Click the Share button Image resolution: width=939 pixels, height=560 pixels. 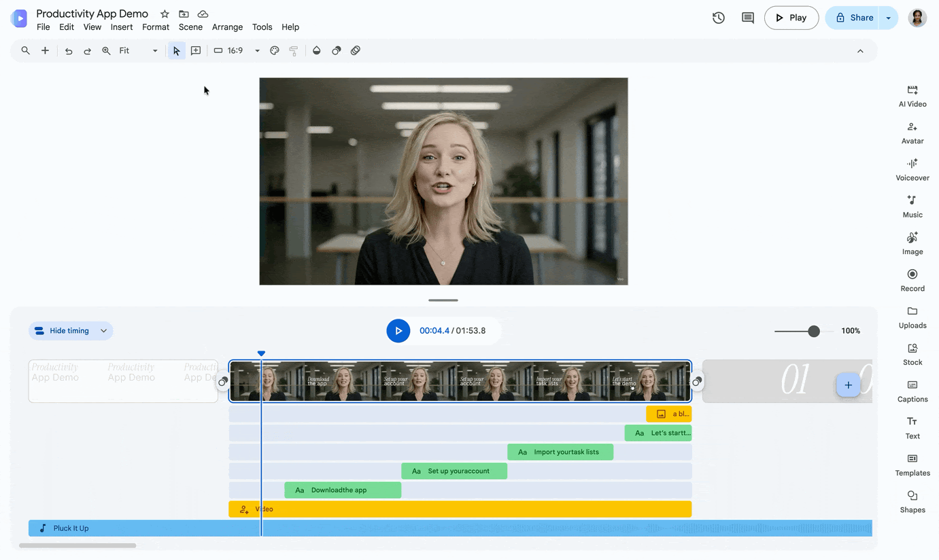pos(853,18)
